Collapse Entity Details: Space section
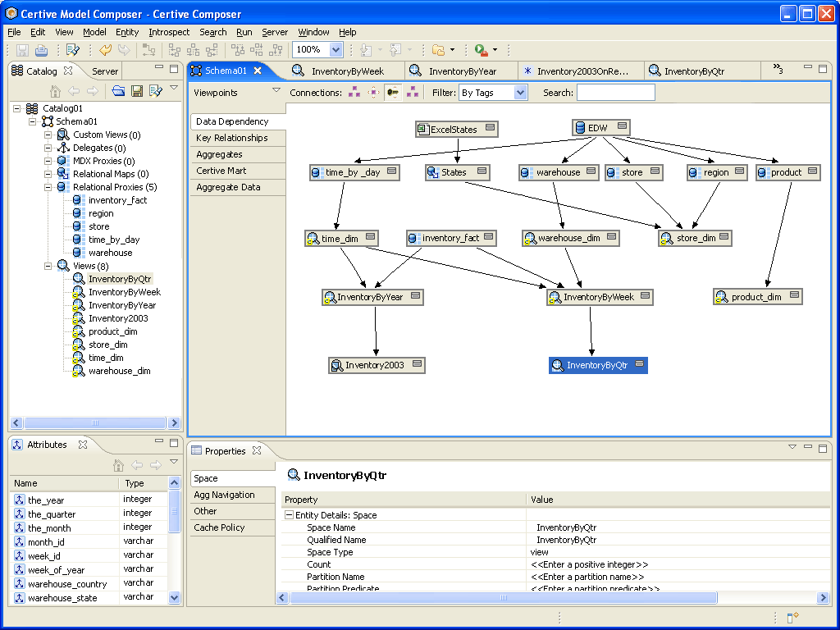 [x=290, y=515]
